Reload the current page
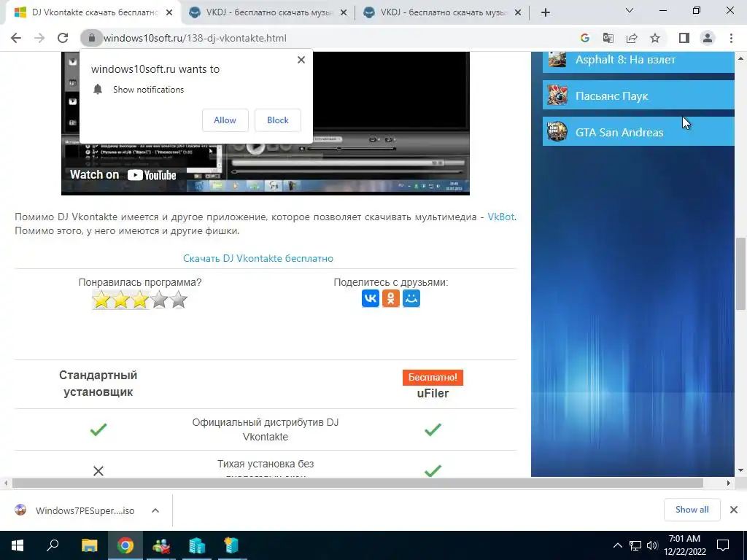The height and width of the screenshot is (560, 747). (63, 38)
